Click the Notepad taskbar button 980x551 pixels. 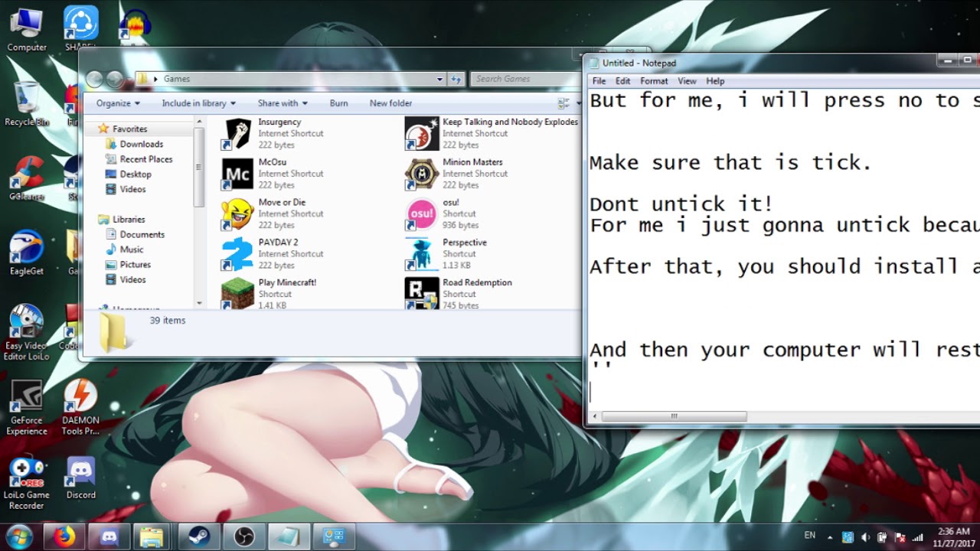pos(289,536)
